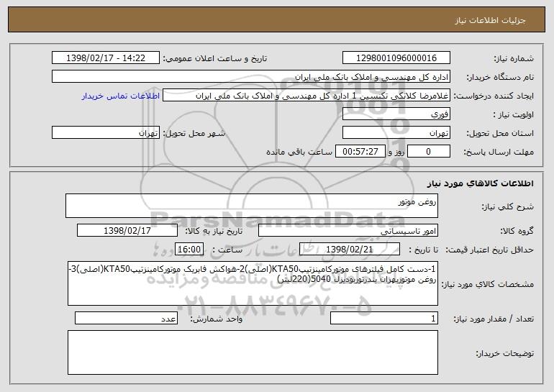The image size is (554, 392).
Task: Click the مهلت ارسال پاسخ label
Action: pos(499,152)
